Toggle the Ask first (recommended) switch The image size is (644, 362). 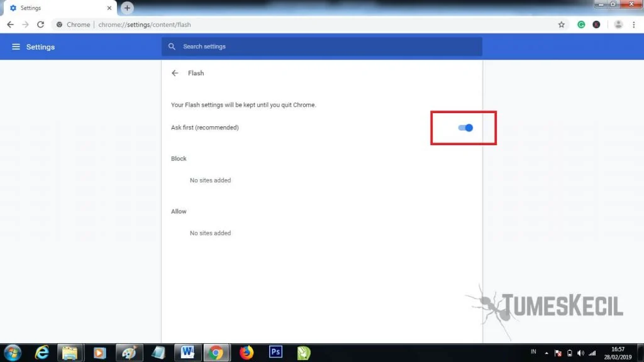pyautogui.click(x=465, y=128)
